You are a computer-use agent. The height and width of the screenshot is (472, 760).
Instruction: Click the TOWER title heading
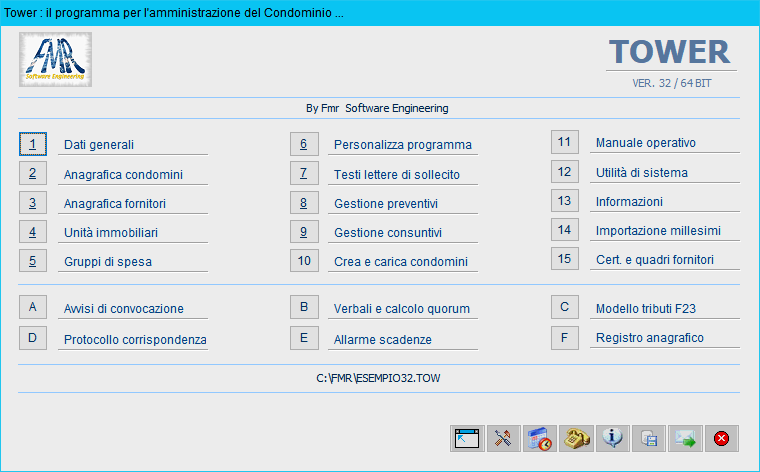pos(670,52)
